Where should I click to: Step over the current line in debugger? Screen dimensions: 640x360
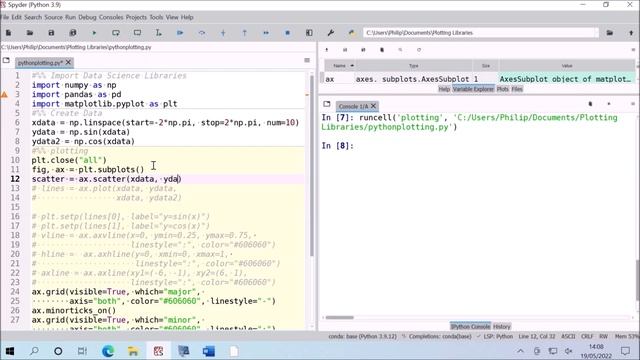click(202, 33)
